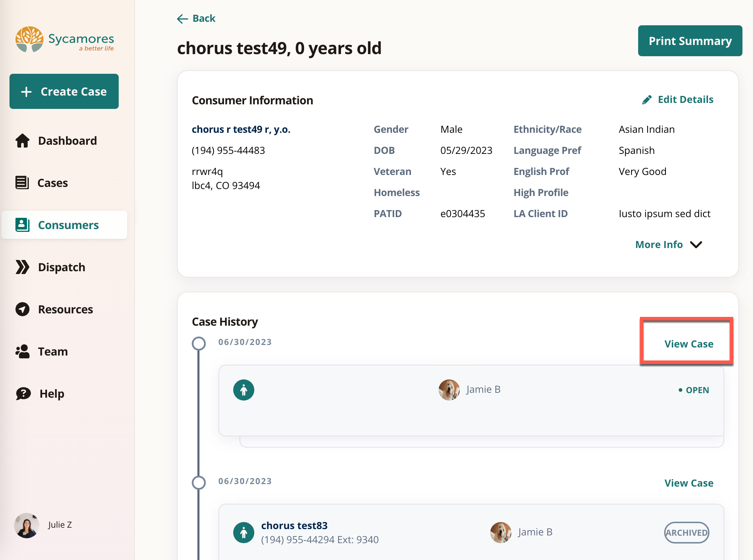Click the Cases list icon
This screenshot has width=753, height=560.
(x=22, y=183)
